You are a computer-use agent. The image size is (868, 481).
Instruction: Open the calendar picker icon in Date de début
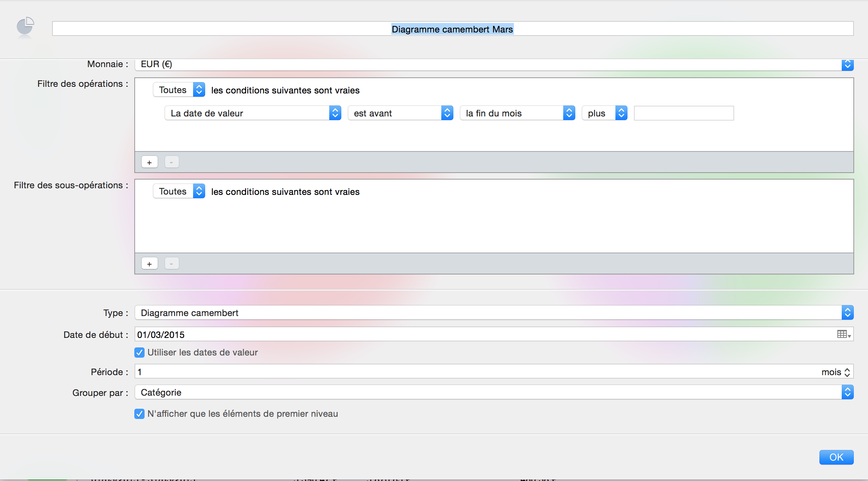[x=844, y=334]
